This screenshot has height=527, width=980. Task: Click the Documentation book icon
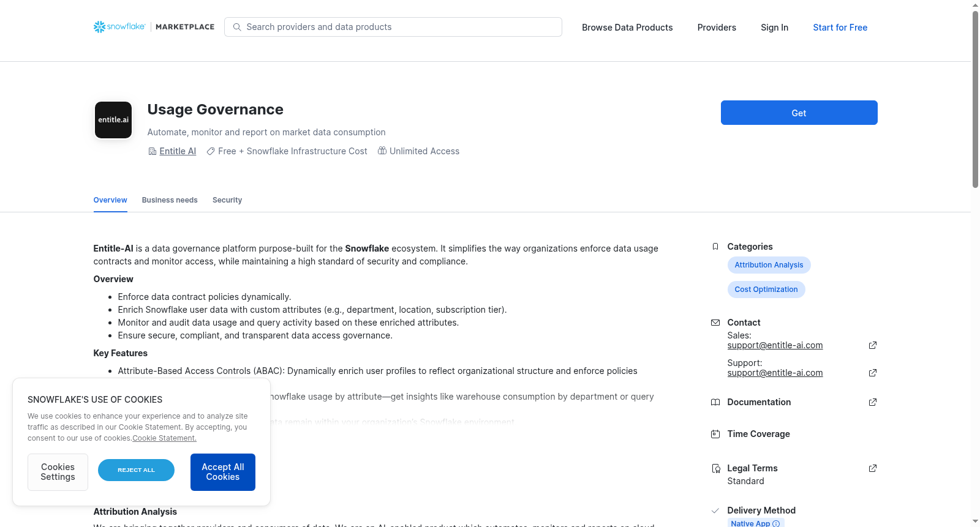point(715,402)
